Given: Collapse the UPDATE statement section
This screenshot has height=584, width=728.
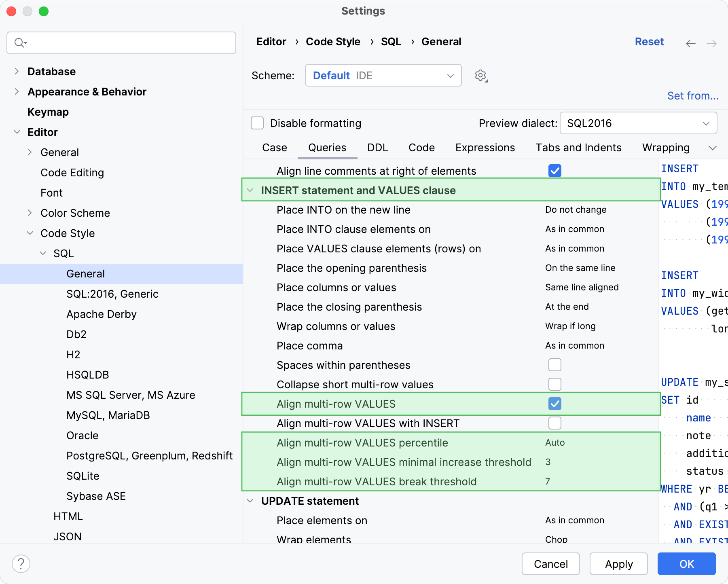Looking at the screenshot, I should (x=250, y=501).
